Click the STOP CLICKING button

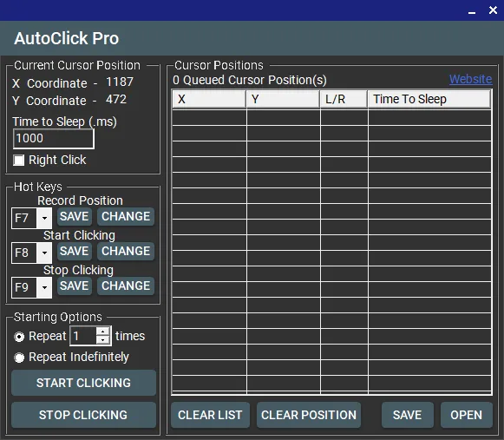(83, 415)
